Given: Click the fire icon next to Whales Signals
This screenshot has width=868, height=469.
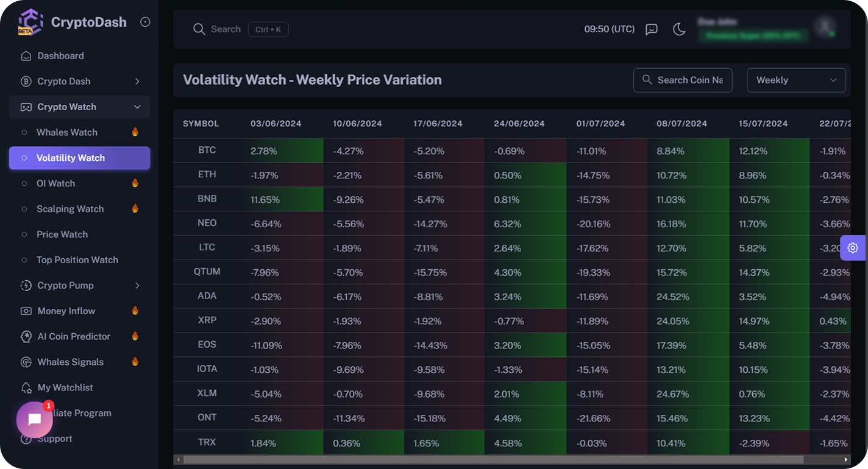Looking at the screenshot, I should [x=135, y=362].
